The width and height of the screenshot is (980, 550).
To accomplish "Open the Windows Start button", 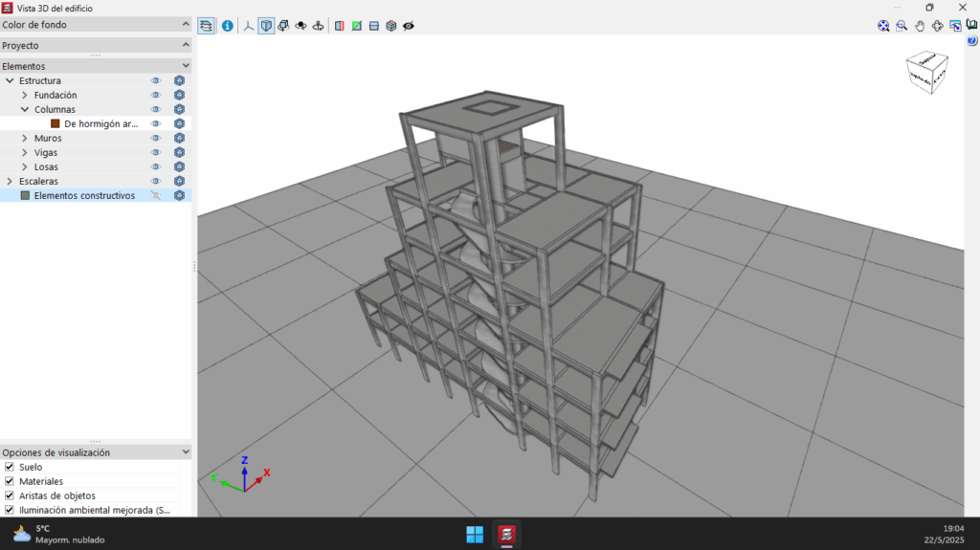I will tap(475, 535).
